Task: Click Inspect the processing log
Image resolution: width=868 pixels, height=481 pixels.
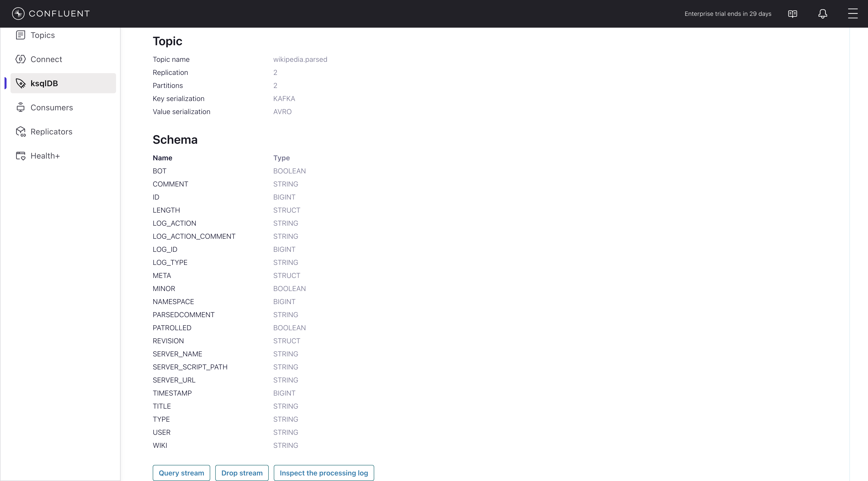Action: coord(323,473)
